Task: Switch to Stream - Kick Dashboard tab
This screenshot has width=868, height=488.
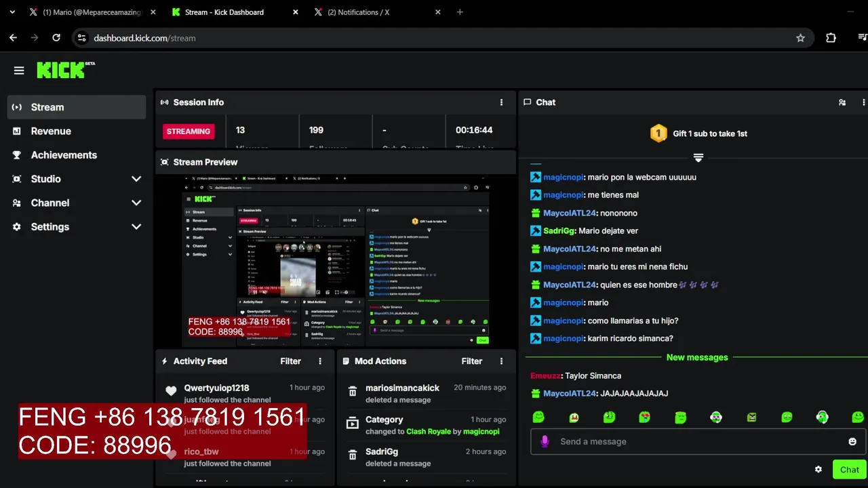Action: (x=234, y=12)
